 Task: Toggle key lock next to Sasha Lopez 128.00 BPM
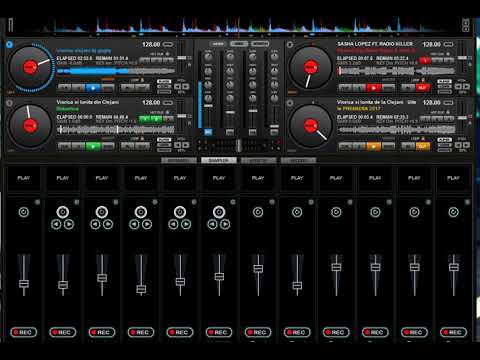[x=448, y=44]
